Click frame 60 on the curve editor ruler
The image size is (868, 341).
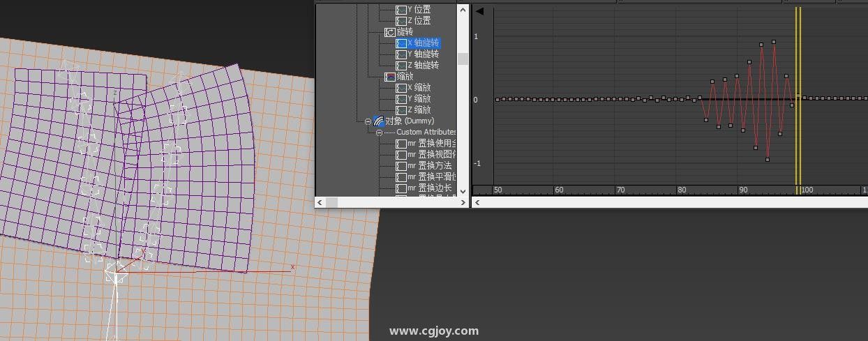pyautogui.click(x=559, y=190)
